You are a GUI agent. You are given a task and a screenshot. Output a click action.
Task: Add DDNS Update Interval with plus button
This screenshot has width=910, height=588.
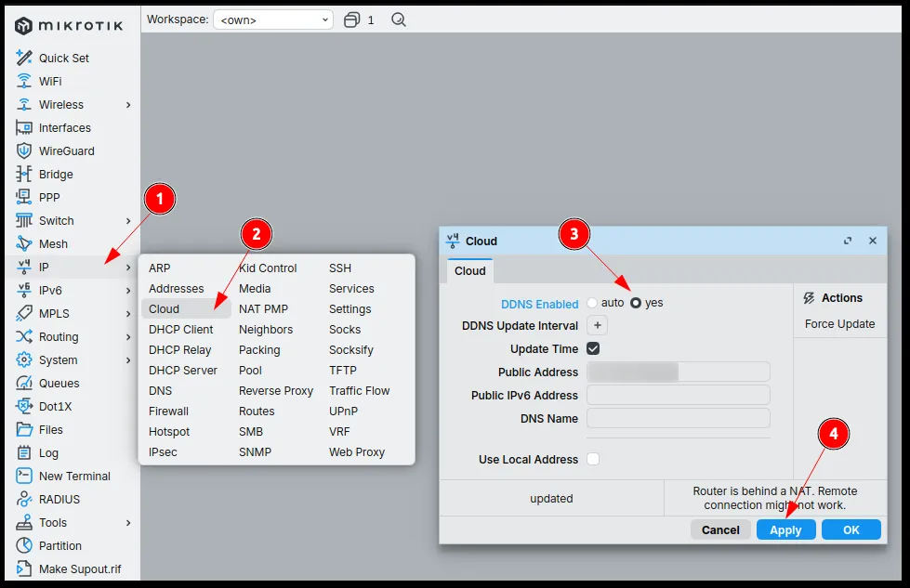click(x=597, y=325)
